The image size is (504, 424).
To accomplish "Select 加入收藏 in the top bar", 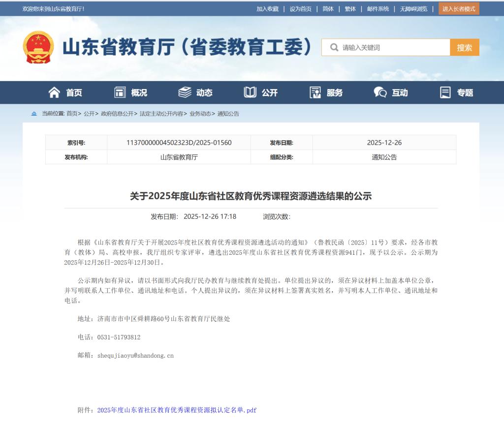I will (267, 9).
